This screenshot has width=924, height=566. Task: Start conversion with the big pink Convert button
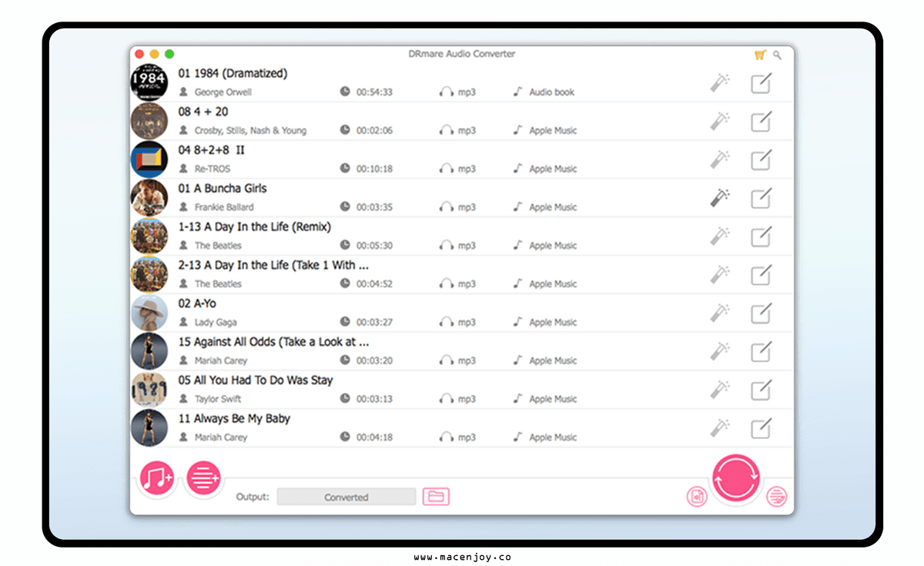(x=736, y=478)
